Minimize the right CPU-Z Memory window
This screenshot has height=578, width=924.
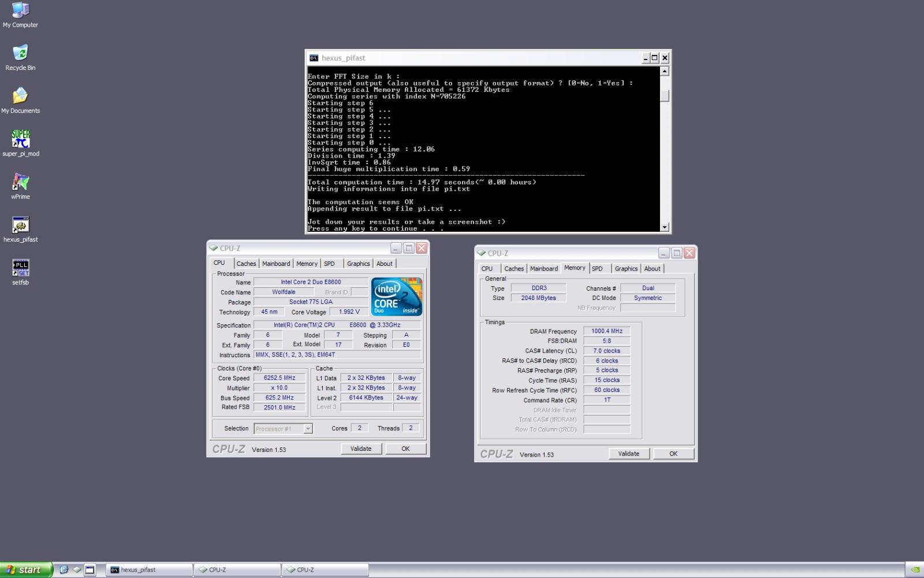(664, 253)
